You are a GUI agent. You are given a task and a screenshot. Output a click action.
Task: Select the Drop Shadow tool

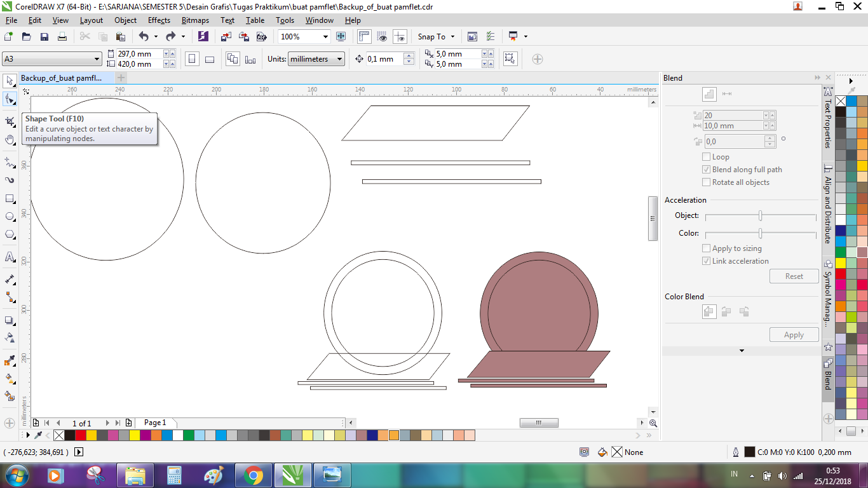coord(10,320)
